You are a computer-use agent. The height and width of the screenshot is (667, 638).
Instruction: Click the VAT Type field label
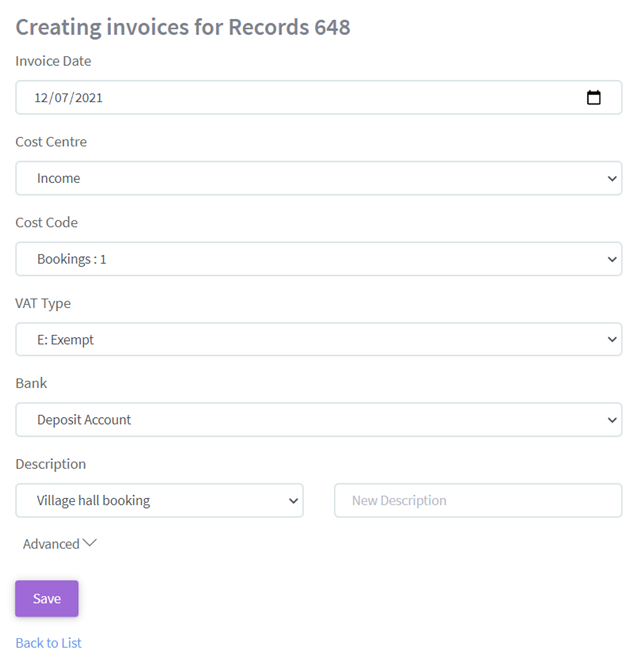[x=43, y=303]
